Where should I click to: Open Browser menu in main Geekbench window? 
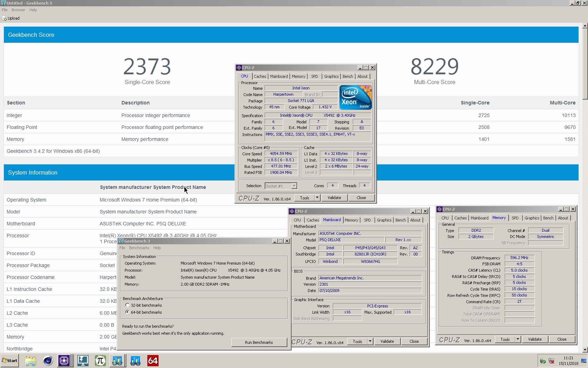coord(18,10)
